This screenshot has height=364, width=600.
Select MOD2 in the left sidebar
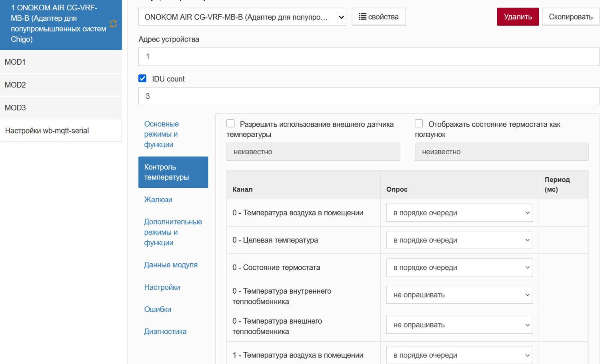coord(61,85)
